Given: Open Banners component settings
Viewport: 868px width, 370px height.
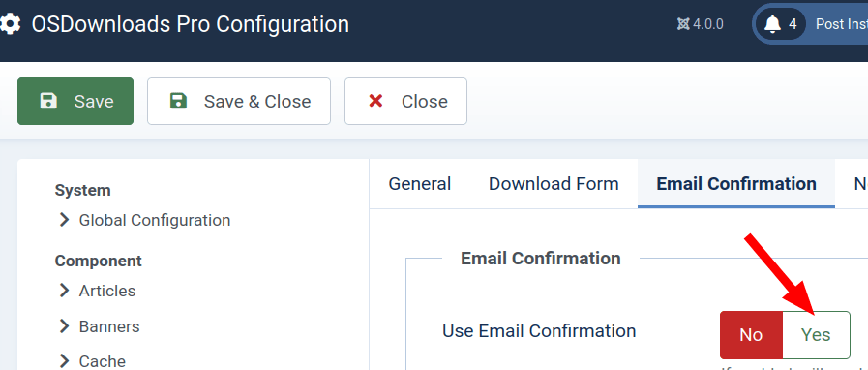Looking at the screenshot, I should click(x=109, y=326).
